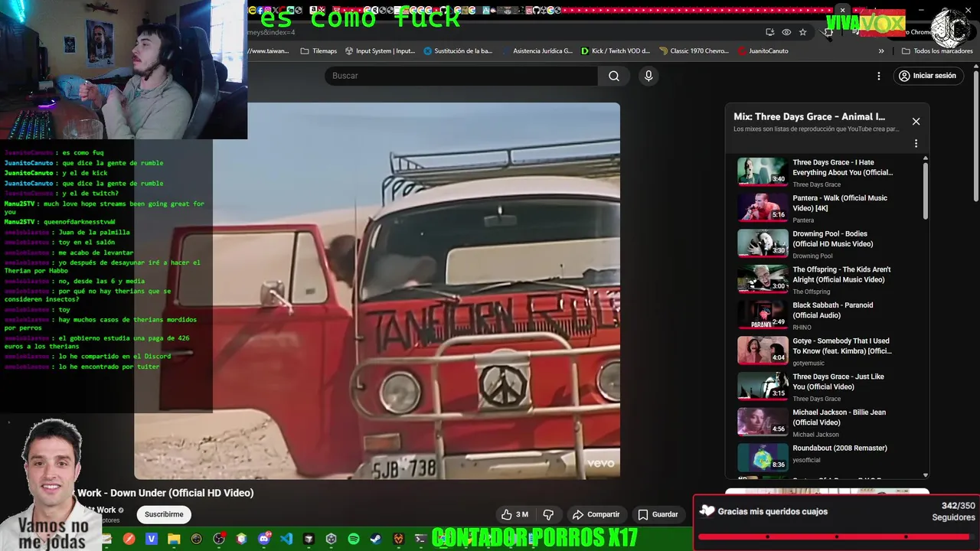Screen dimensions: 980x551
Task: Bookmark this page with star icon
Action: [x=802, y=32]
